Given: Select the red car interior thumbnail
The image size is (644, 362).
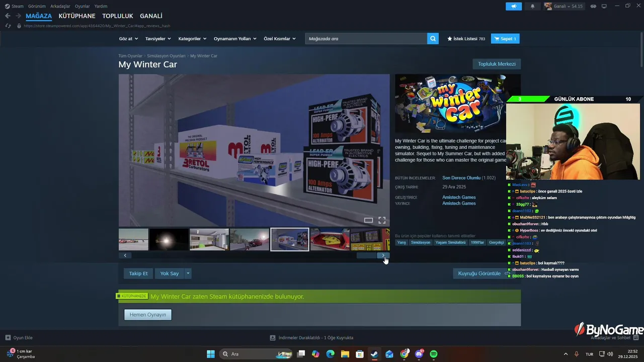Looking at the screenshot, I should pos(330,239).
